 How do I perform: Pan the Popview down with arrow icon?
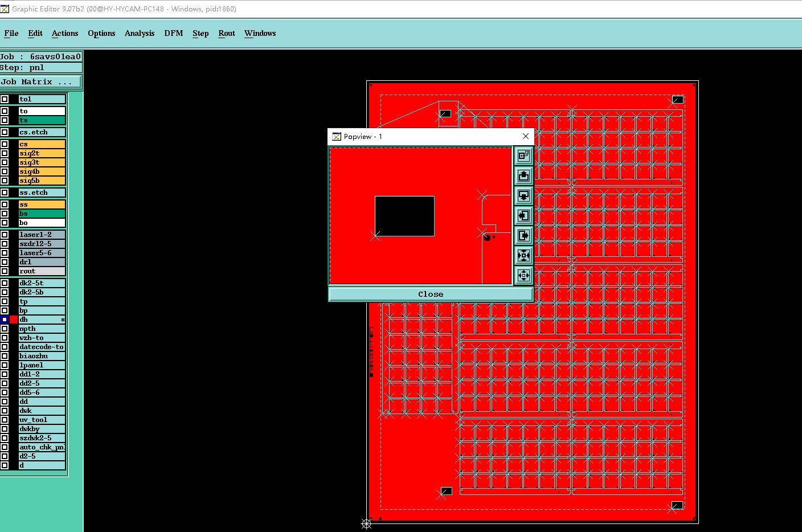click(523, 195)
